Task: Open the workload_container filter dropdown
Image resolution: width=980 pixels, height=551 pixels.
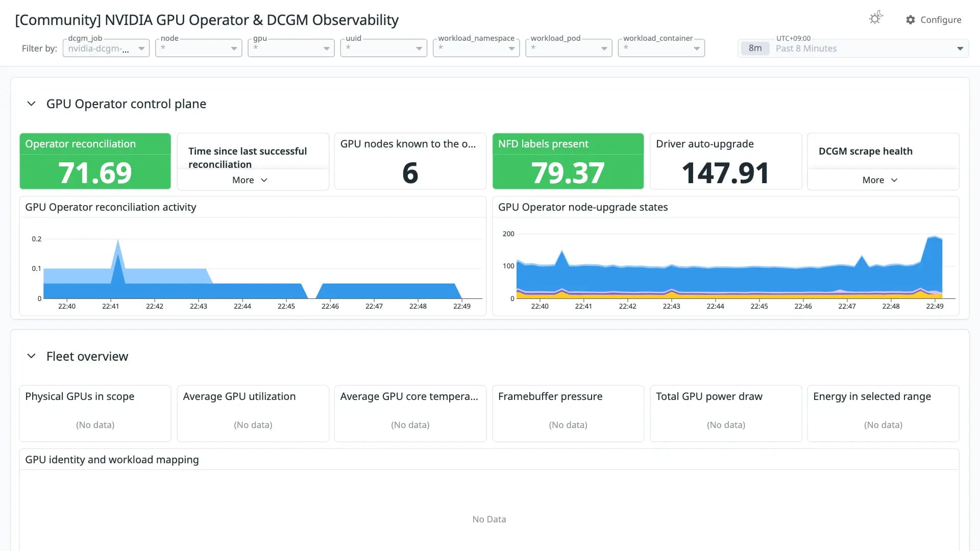Action: [x=661, y=48]
